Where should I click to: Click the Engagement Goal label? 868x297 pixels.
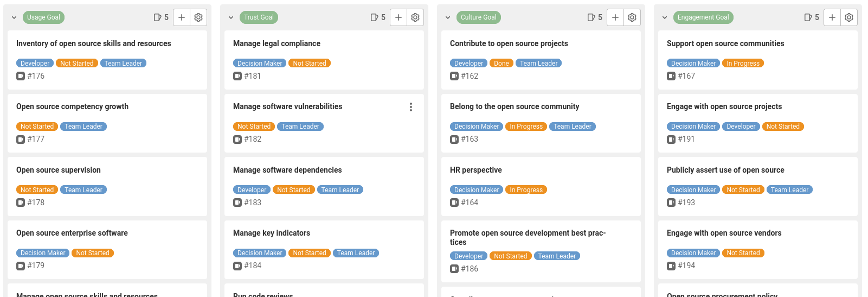[703, 17]
